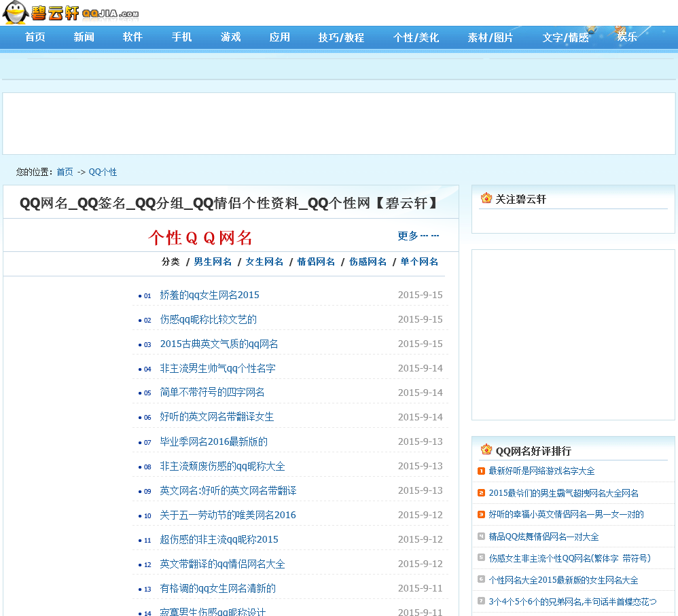Open ranked link 好听的幸福小英文情侣网名
Viewport: 678px width, 616px height.
coord(567,514)
